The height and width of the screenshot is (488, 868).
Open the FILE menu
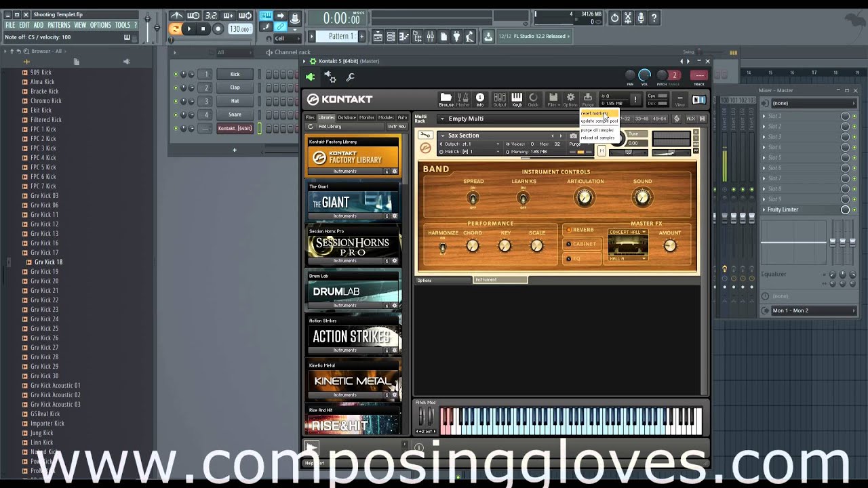point(10,25)
